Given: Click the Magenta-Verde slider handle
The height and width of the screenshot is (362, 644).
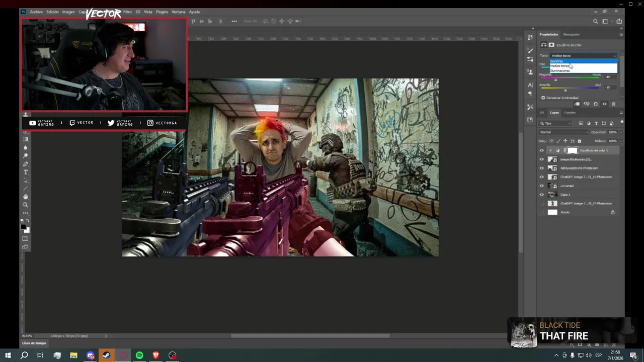Looking at the screenshot, I should pos(555,80).
